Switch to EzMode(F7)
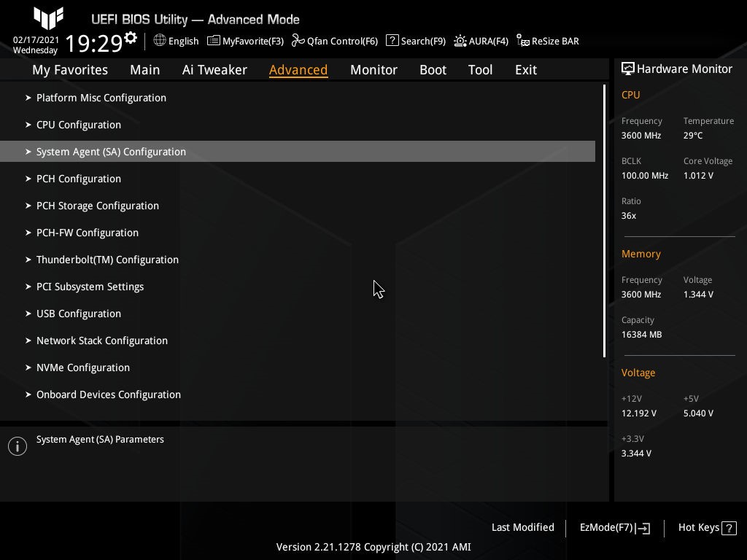 [615, 528]
